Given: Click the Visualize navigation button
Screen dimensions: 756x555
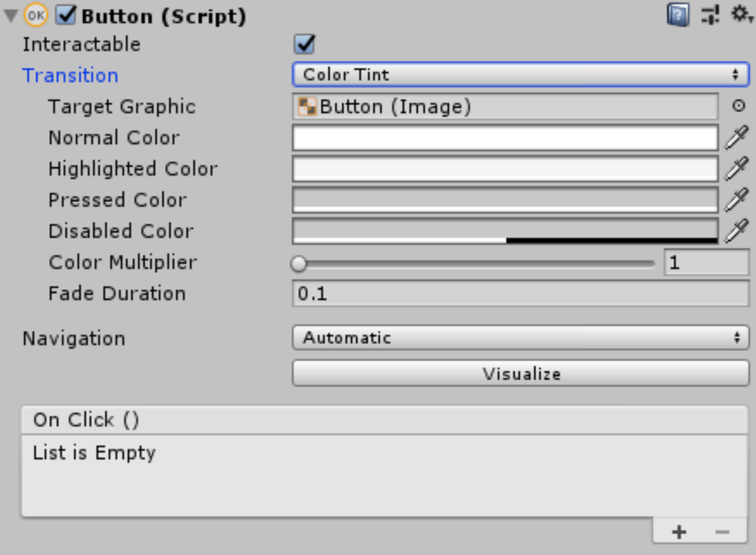Looking at the screenshot, I should pos(520,374).
